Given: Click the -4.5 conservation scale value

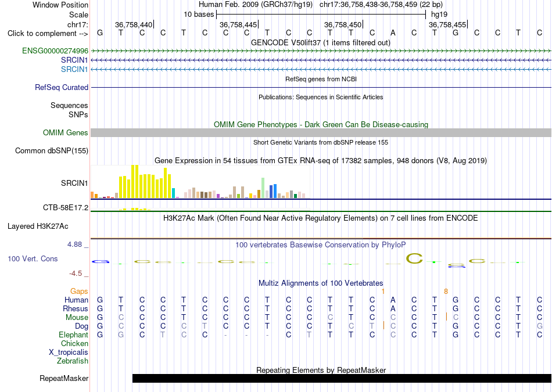Looking at the screenshot, I should (76, 274).
